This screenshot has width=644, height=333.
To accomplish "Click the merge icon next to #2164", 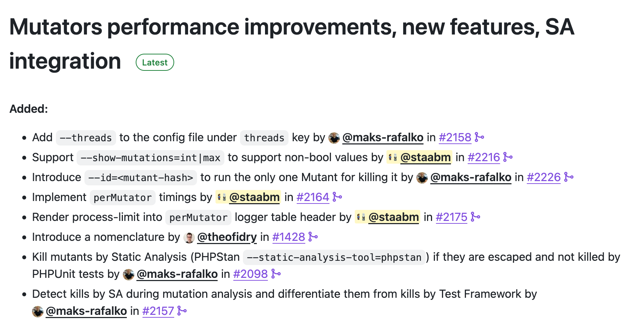I will 337,197.
